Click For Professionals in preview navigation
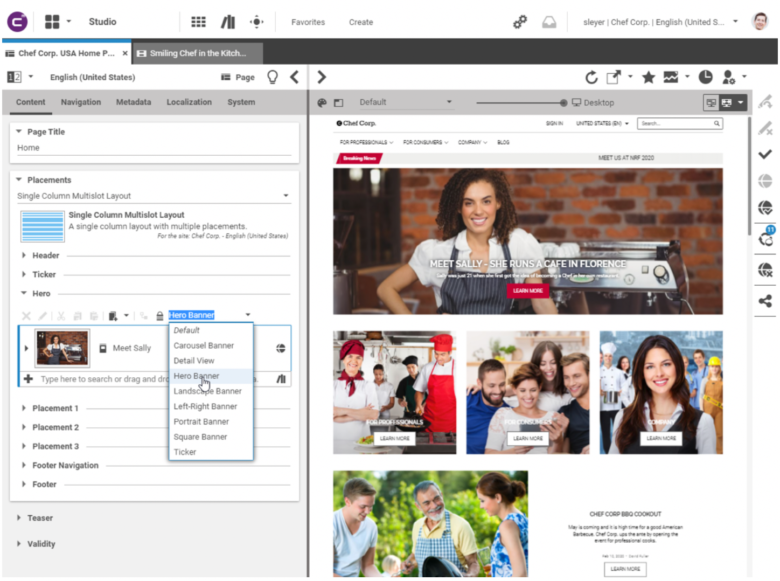The width and height of the screenshot is (780, 581). coord(366,142)
